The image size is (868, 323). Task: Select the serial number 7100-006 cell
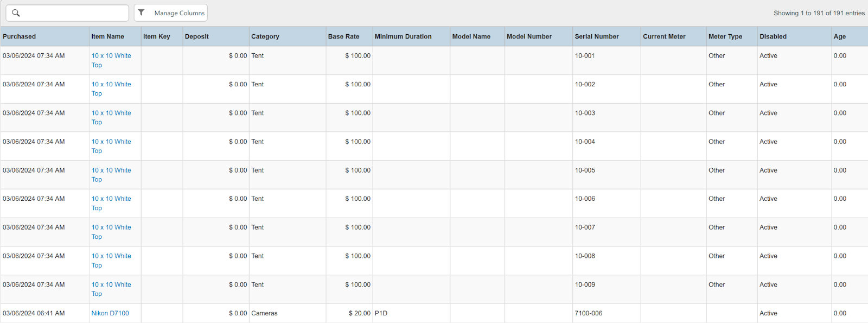point(589,313)
